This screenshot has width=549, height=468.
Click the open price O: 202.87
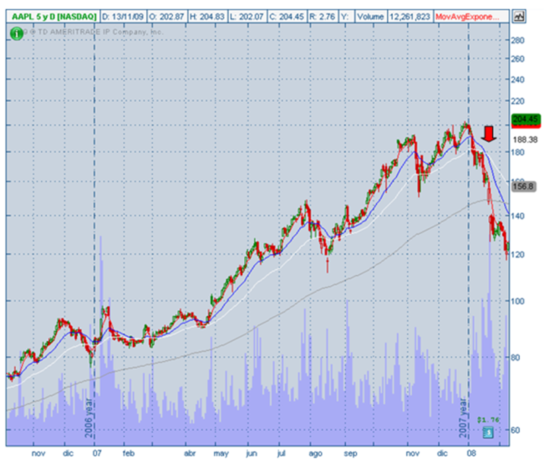click(166, 16)
